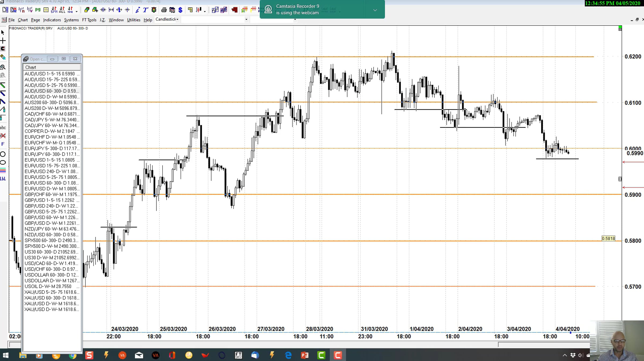Select the abc text label tool
Screen dimensions: 644x361
click(3, 128)
